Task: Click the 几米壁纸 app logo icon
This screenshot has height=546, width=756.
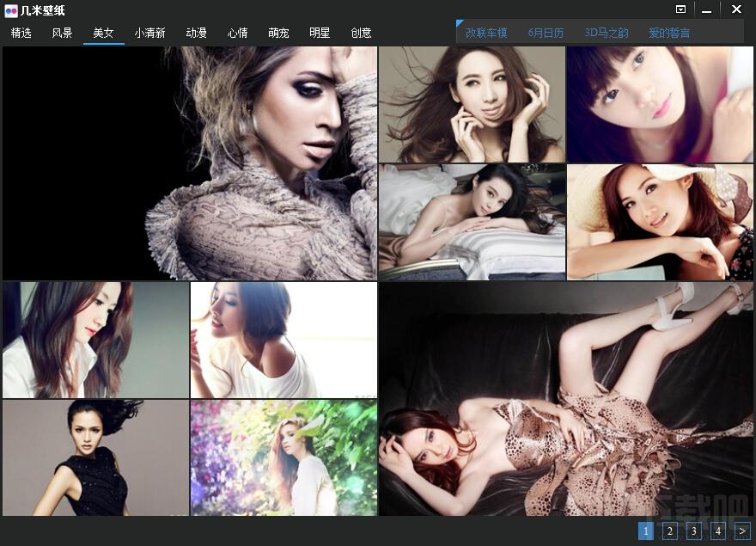Action: [x=10, y=10]
